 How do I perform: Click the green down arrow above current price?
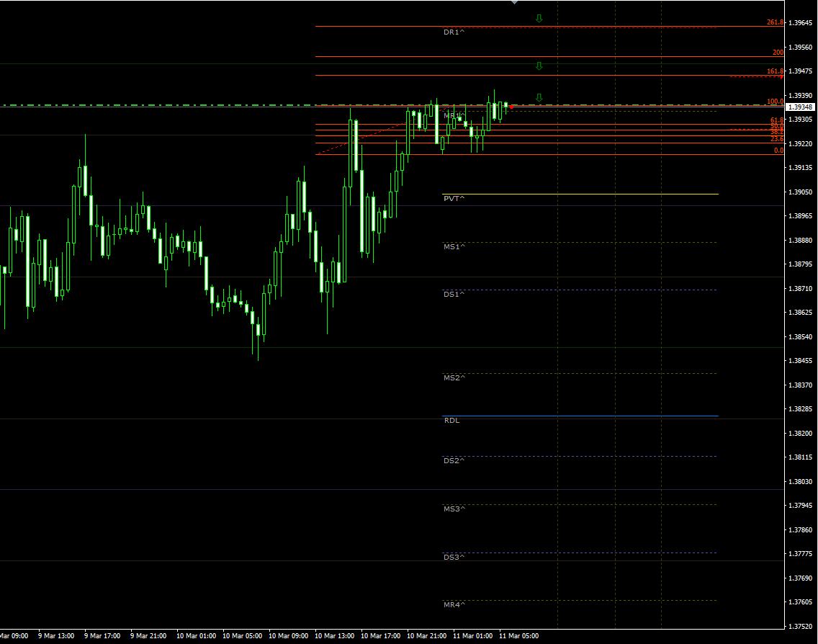tap(539, 97)
